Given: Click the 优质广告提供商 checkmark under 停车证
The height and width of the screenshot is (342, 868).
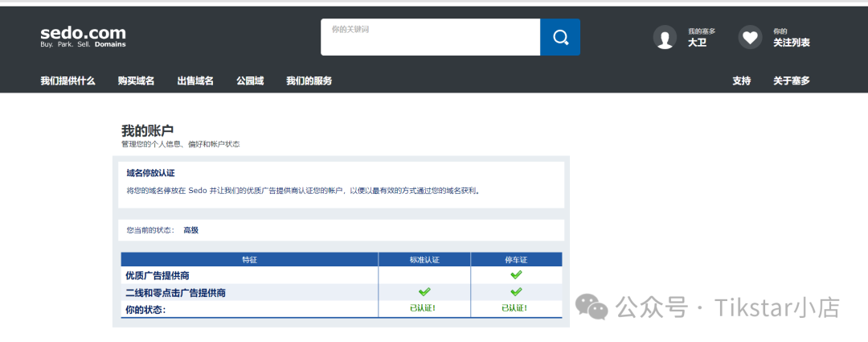Looking at the screenshot, I should 516,275.
